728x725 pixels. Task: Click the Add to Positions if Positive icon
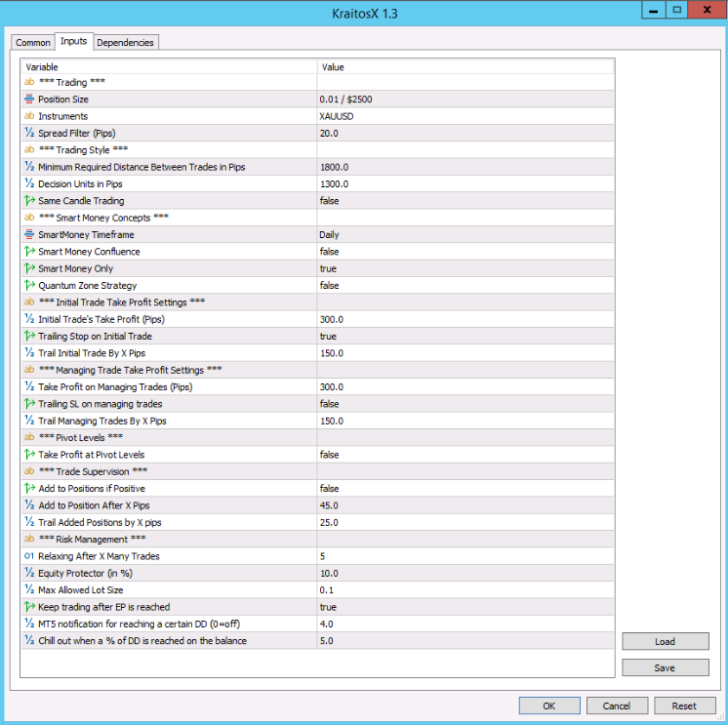29,488
